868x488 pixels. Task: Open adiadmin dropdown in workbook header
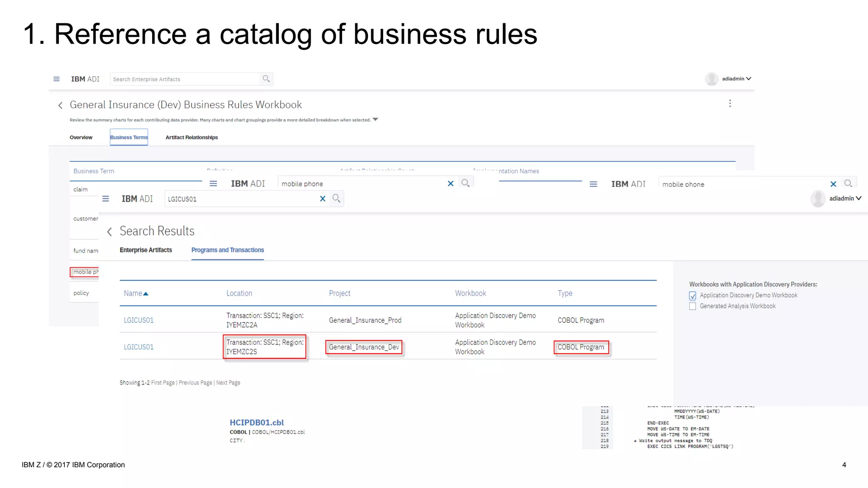click(x=748, y=79)
